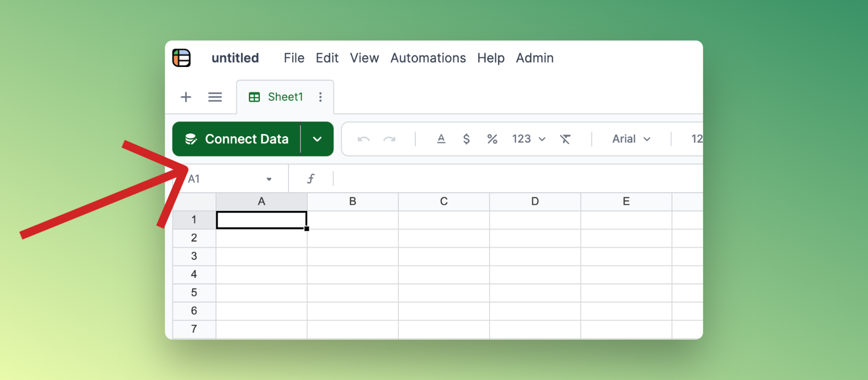Select column E header
Image resolution: width=868 pixels, height=380 pixels.
(626, 202)
